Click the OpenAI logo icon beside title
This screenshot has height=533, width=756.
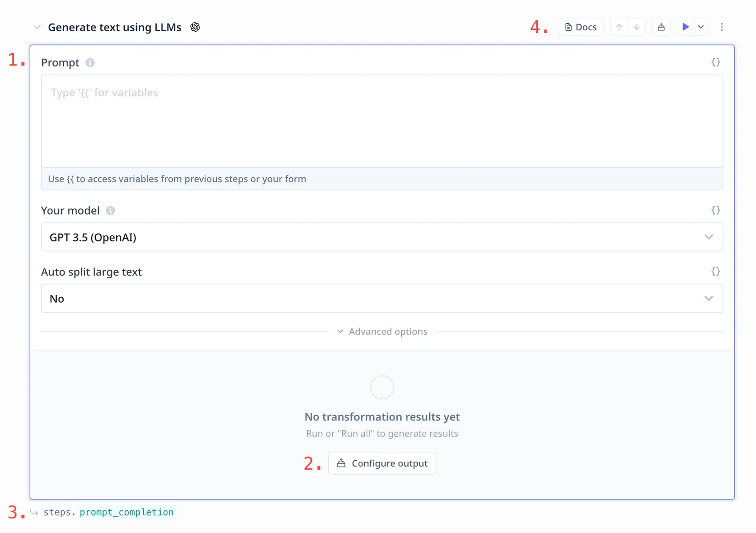pyautogui.click(x=195, y=27)
